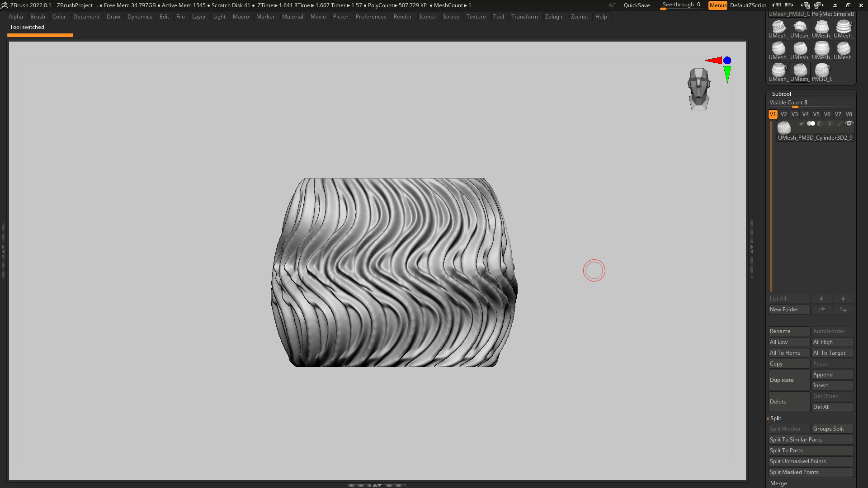Activate visibility set V2
The image size is (868, 488).
(x=783, y=114)
